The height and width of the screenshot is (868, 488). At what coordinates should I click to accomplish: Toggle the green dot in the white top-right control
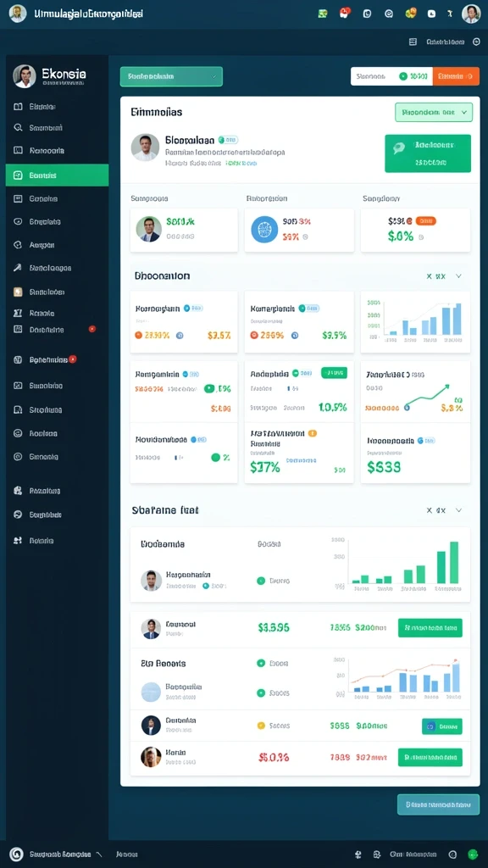click(x=403, y=76)
